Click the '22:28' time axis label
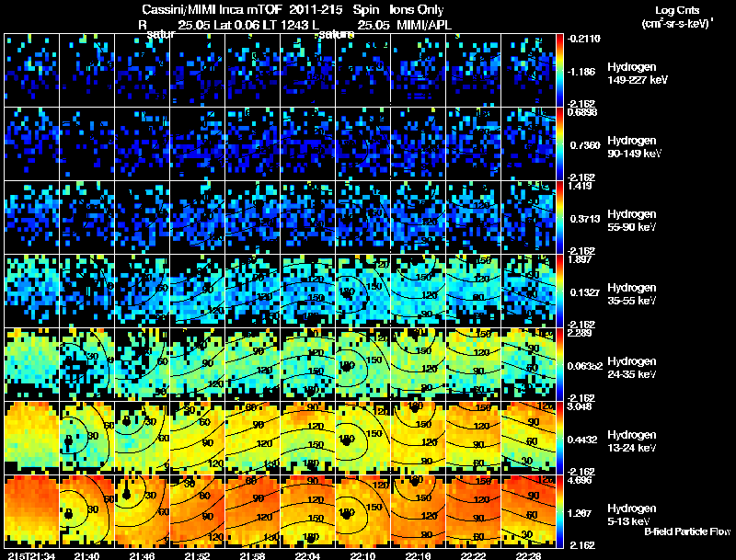The height and width of the screenshot is (560, 736). 528,556
